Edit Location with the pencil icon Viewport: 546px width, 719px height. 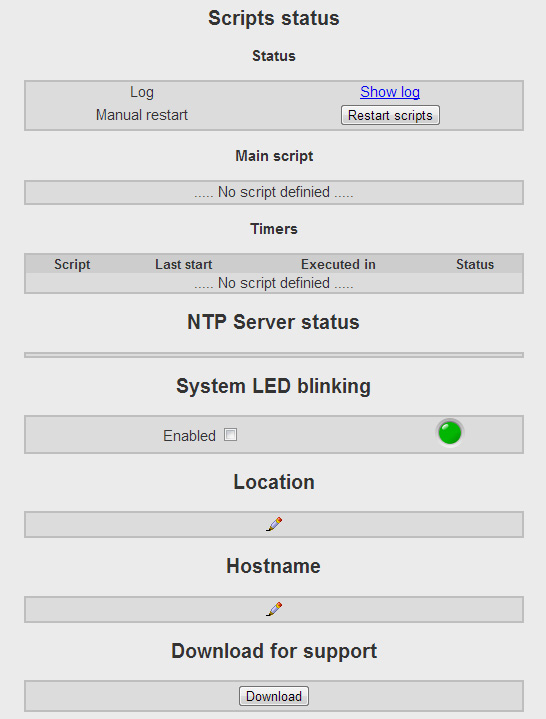pos(274,524)
